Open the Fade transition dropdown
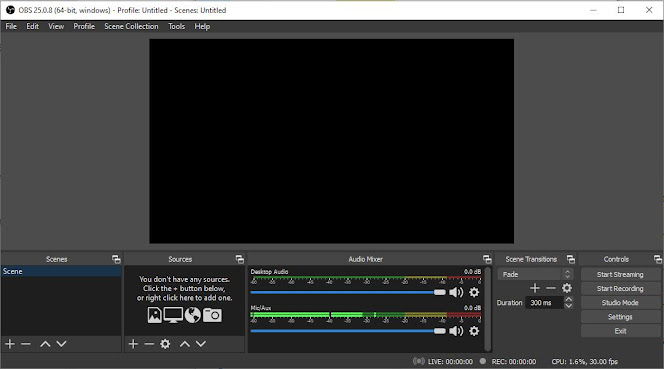664x369 pixels. coord(536,274)
